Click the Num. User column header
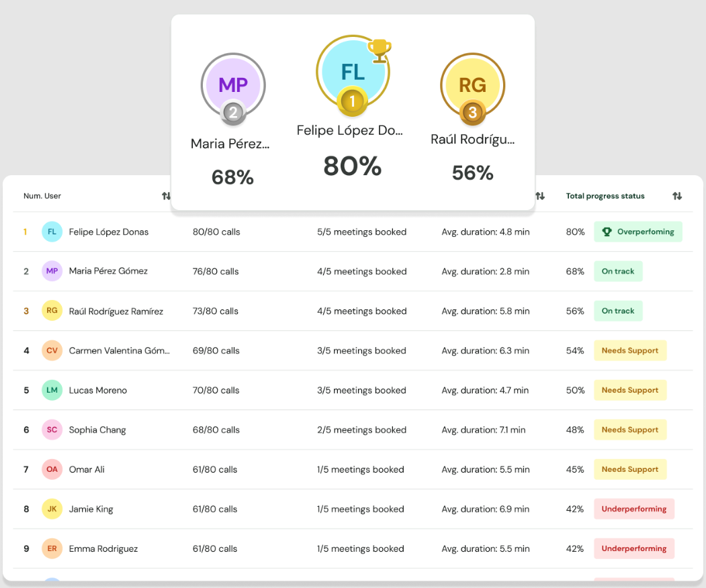The height and width of the screenshot is (588, 706). 42,196
